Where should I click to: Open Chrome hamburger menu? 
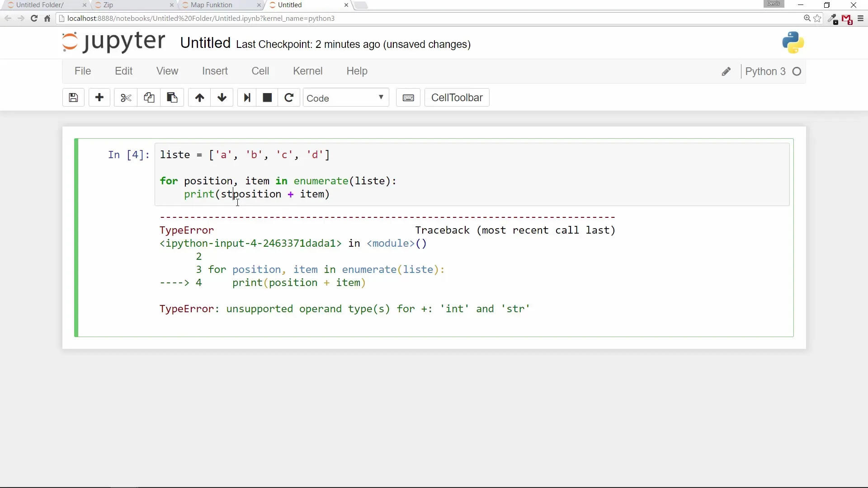[x=860, y=19]
